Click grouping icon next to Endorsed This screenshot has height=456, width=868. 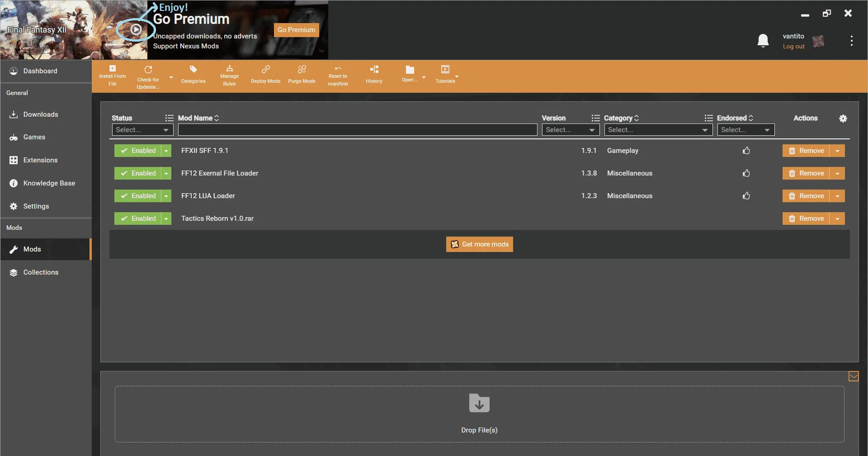pyautogui.click(x=709, y=118)
